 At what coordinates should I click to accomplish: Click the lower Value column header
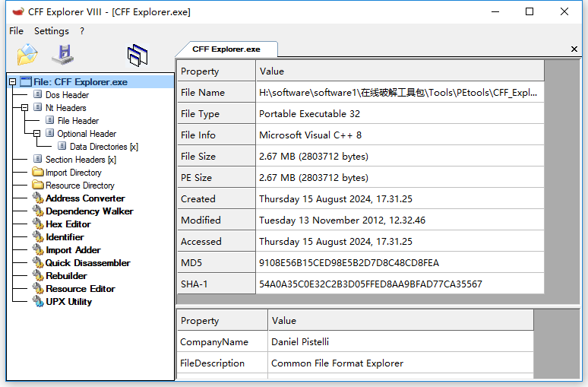pyautogui.click(x=401, y=320)
